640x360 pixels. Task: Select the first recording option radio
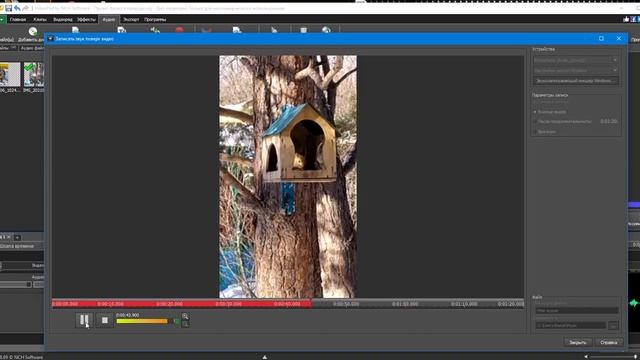535,111
